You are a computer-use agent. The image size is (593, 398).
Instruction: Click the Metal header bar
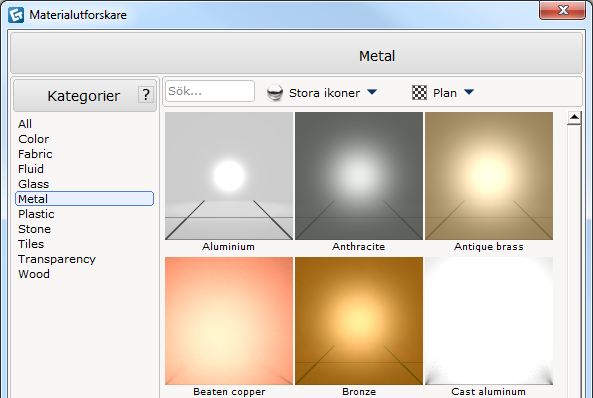(296, 53)
